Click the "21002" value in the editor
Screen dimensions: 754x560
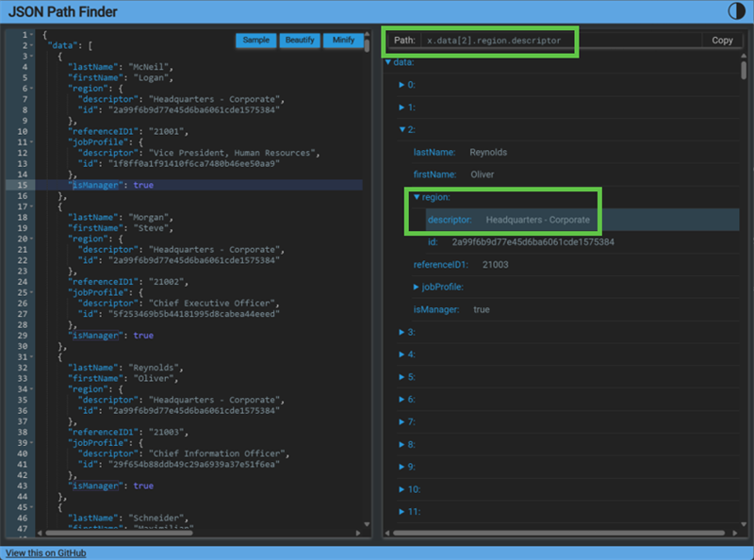point(166,282)
